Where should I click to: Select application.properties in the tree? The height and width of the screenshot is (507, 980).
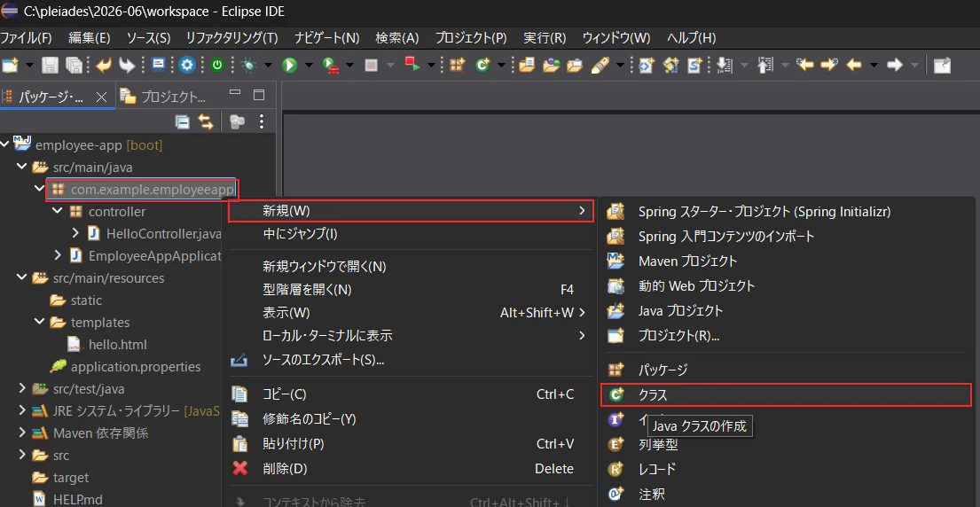[126, 367]
